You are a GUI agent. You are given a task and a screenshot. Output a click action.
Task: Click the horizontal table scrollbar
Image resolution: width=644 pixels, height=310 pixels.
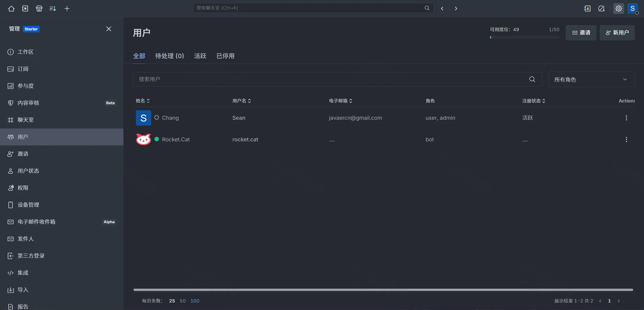pos(383,290)
